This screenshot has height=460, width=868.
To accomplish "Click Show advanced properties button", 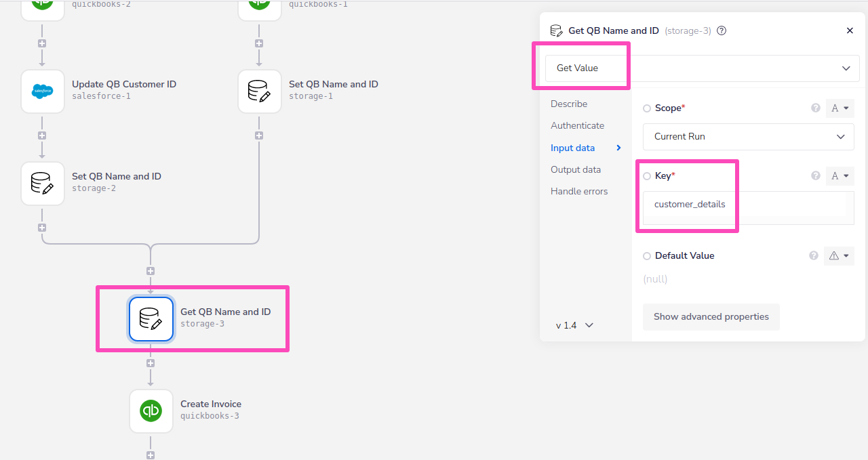I will 711,316.
